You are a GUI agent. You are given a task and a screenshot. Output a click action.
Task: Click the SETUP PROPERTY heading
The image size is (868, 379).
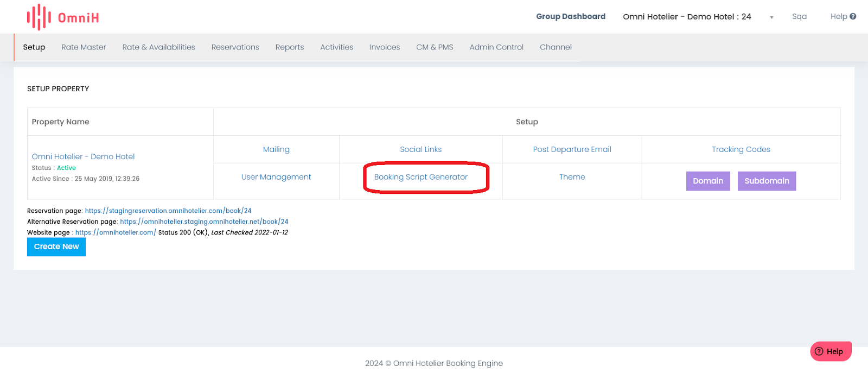point(58,89)
